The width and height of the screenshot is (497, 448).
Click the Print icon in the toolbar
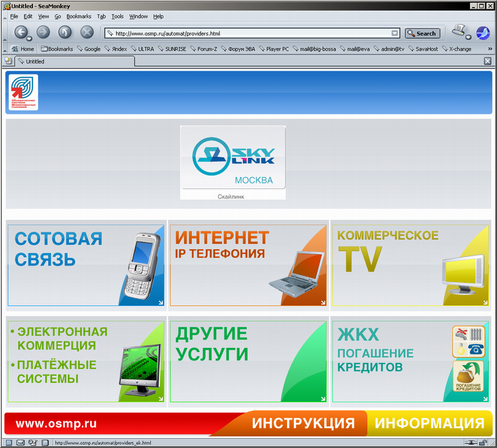point(458,30)
